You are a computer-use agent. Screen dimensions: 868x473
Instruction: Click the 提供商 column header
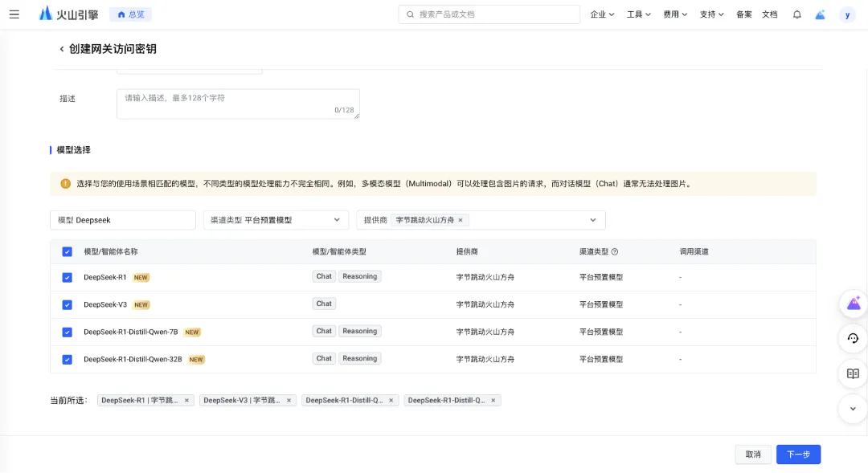(467, 251)
